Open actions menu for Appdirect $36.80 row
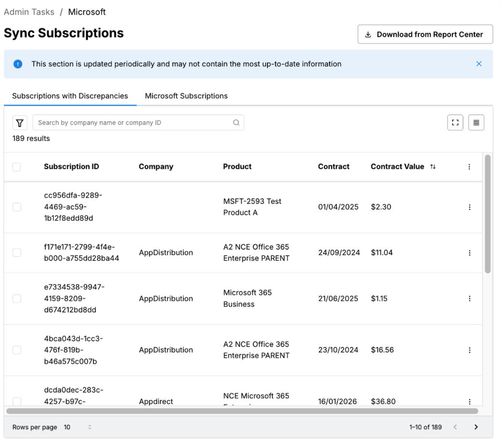501x448 pixels. 469,402
